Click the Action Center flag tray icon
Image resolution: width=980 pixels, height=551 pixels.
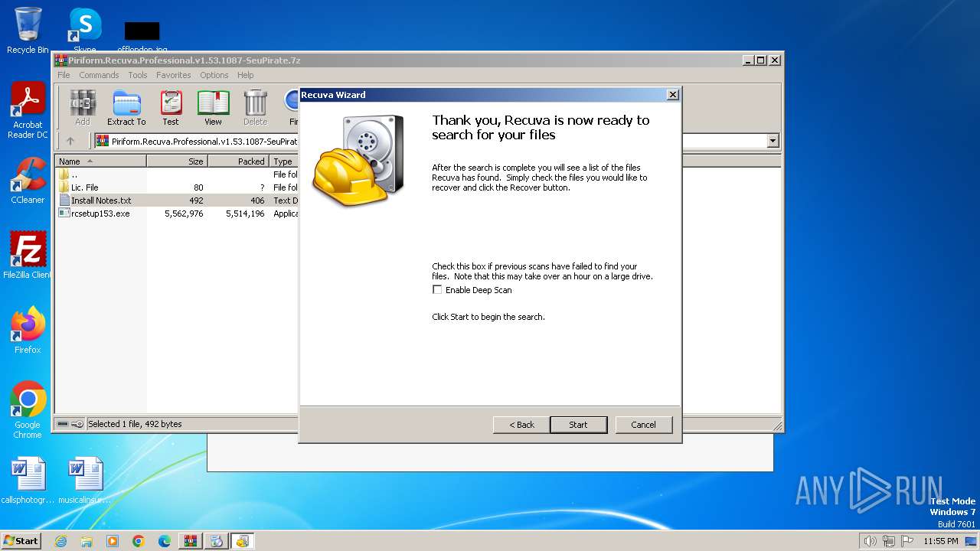tap(908, 541)
